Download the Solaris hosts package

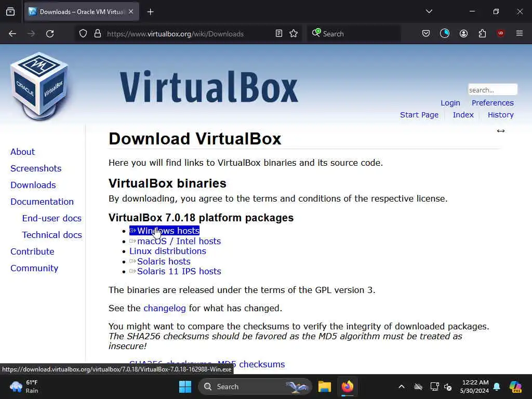coord(160,262)
